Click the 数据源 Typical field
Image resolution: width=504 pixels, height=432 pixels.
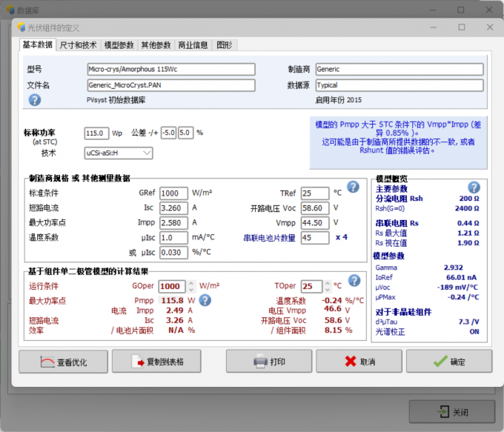(399, 85)
